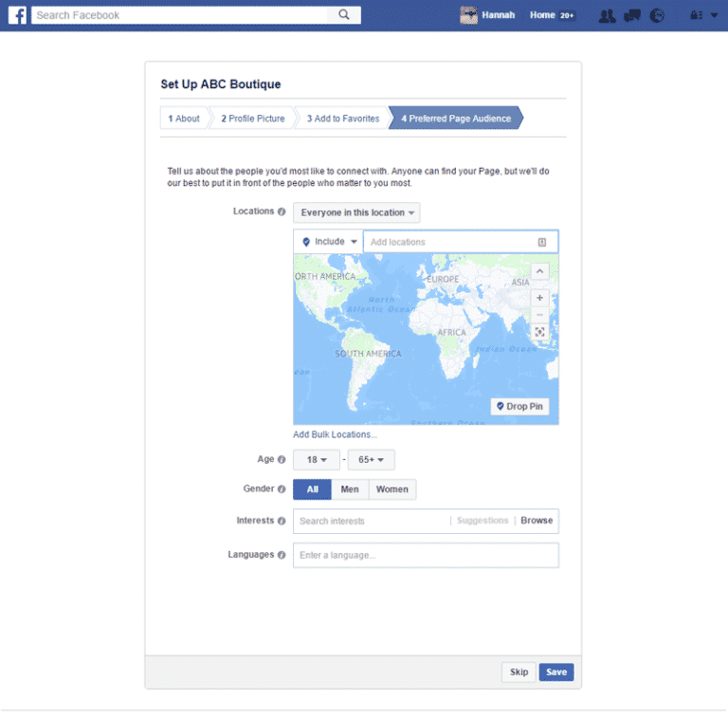This screenshot has height=717, width=728.
Task: Click the Languages info icon
Action: coord(282,555)
